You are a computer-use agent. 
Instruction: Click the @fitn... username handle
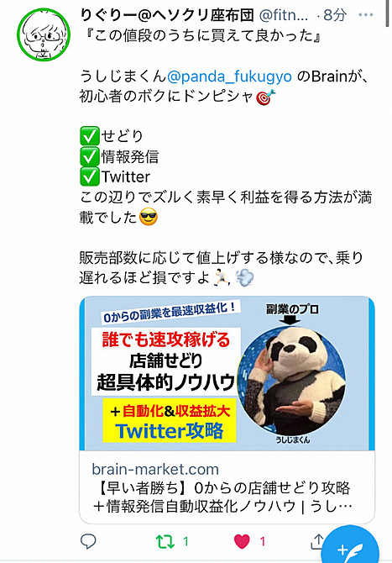(x=284, y=15)
